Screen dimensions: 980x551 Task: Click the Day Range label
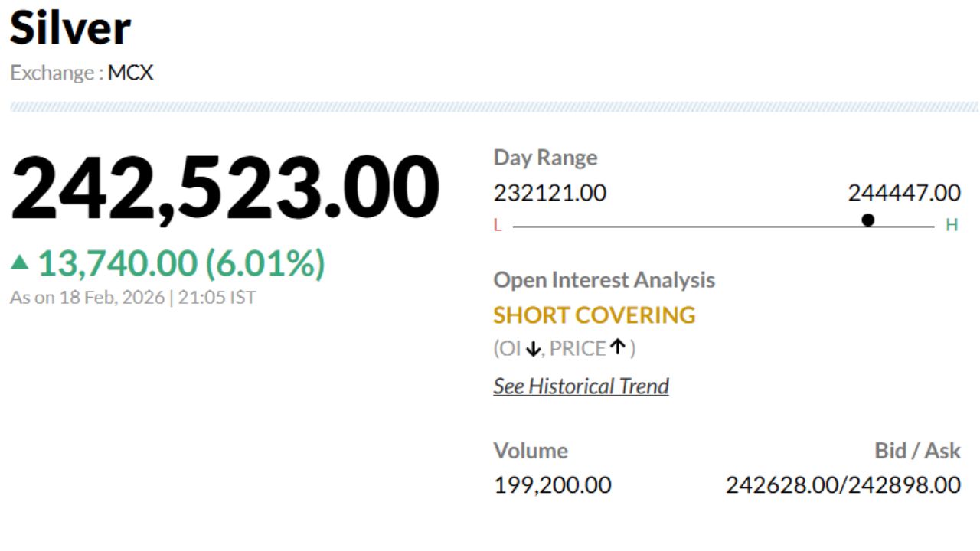point(545,158)
